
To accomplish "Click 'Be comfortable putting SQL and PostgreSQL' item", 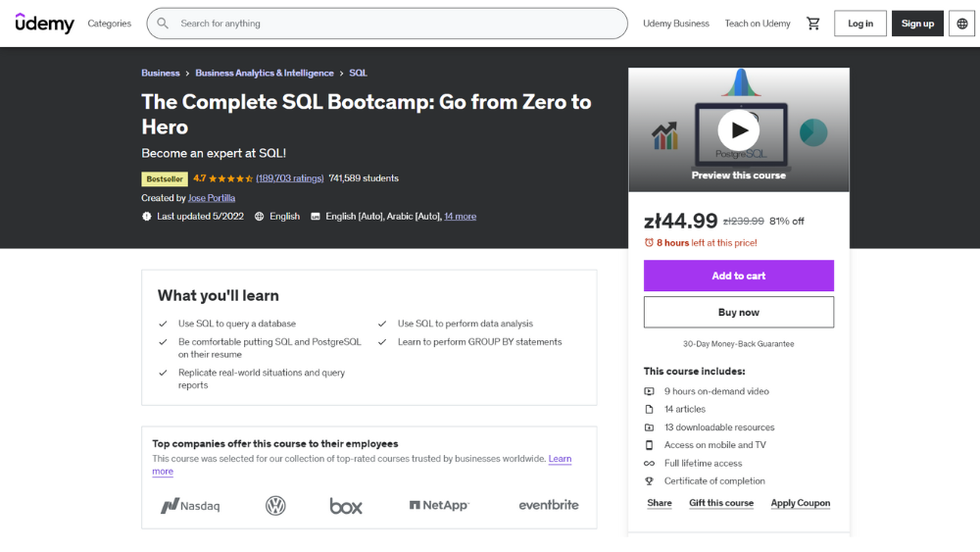I will coord(269,348).
